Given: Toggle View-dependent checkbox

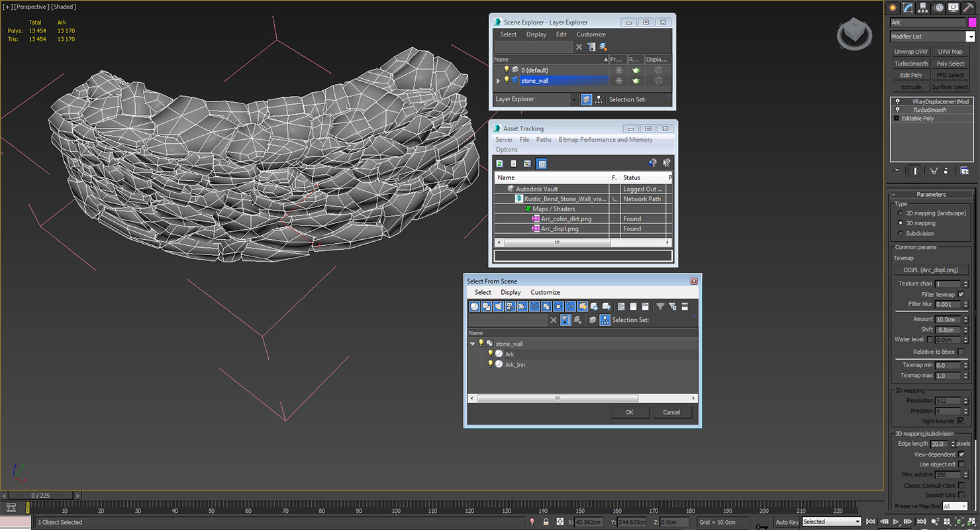Looking at the screenshot, I should 961,454.
